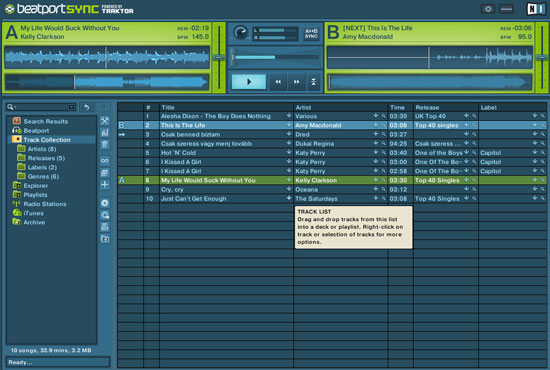Sort by the # column header
The width and height of the screenshot is (550, 370).
[152, 107]
